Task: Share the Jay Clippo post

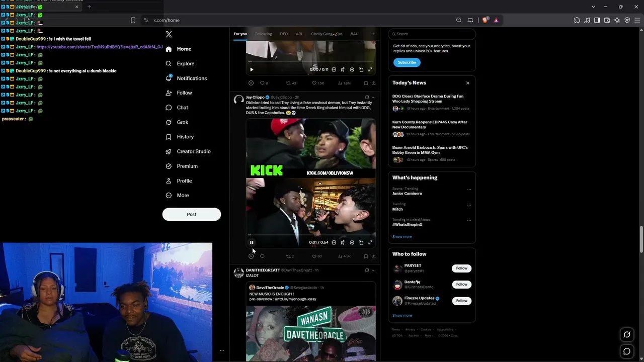Action: click(x=373, y=256)
